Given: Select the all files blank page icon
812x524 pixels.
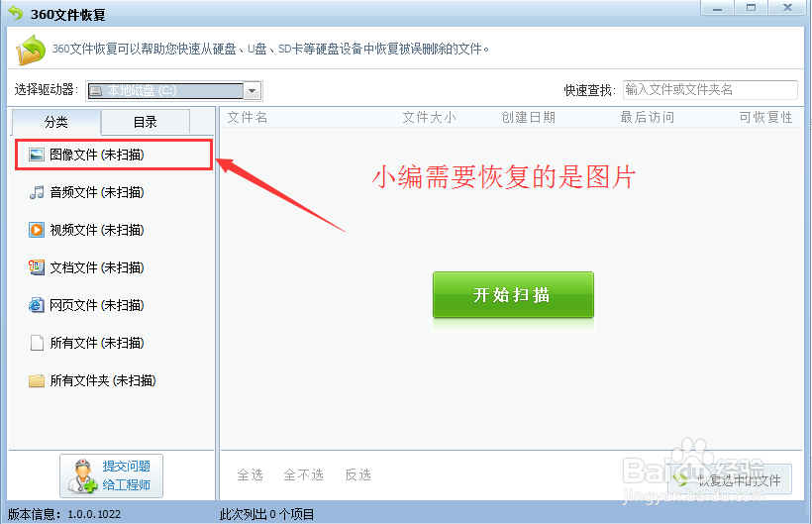Looking at the screenshot, I should pos(37,343).
